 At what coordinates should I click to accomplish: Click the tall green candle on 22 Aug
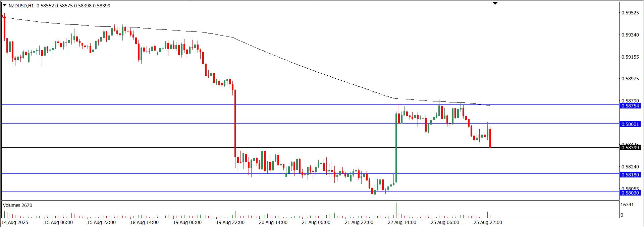pos(396,148)
